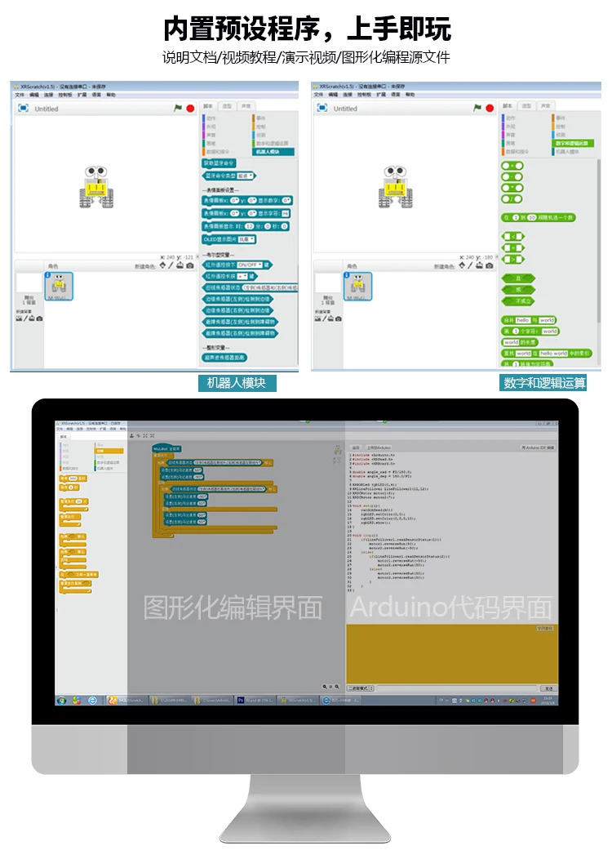
Task: Click the paint new sprite brush in left window
Action: pos(171,265)
